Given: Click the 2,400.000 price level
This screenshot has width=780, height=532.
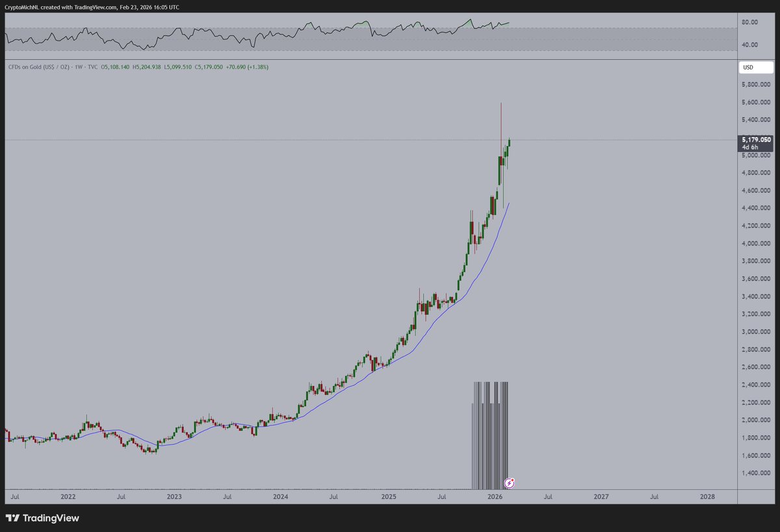Looking at the screenshot, I should pos(756,385).
